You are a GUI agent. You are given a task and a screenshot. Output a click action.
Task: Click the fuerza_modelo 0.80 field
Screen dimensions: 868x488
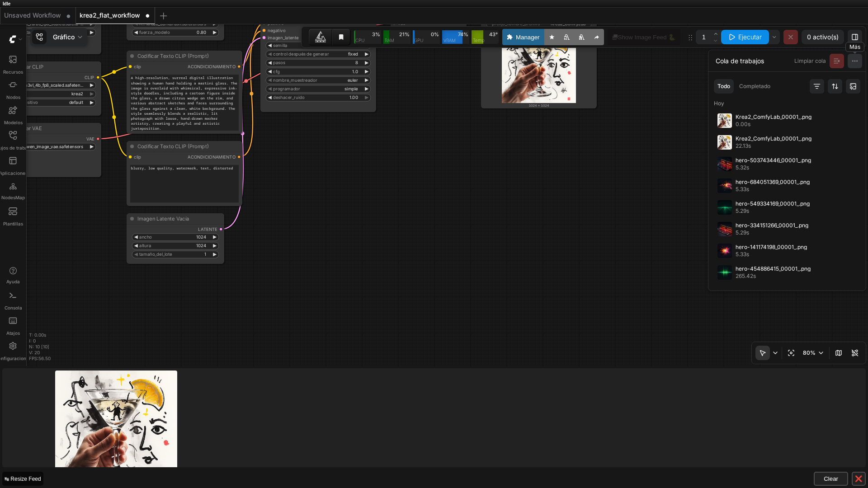coord(175,33)
